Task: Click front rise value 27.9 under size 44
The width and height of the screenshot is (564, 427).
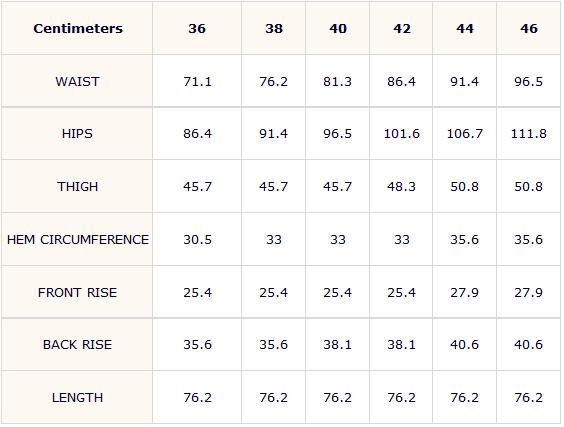Action: coord(465,292)
